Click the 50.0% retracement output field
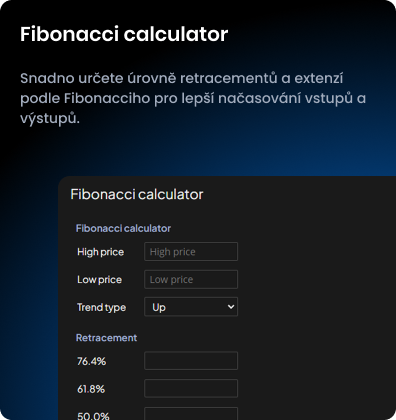 point(191,414)
